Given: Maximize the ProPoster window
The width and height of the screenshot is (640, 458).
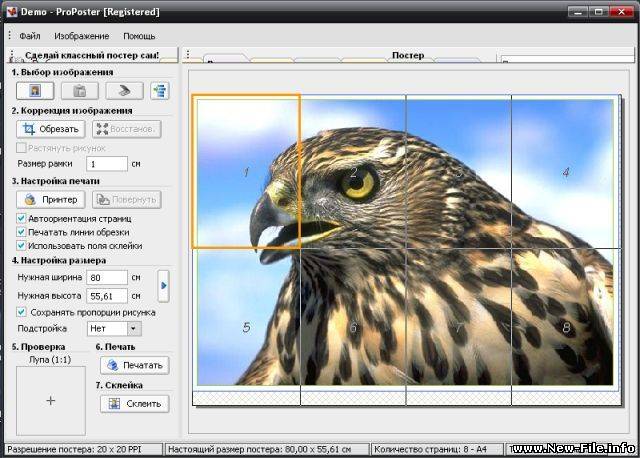Looking at the screenshot, I should 599,12.
